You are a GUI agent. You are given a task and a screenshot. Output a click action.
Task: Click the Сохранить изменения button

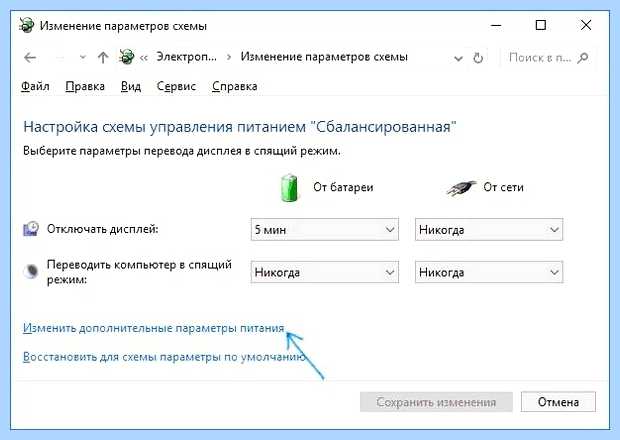pos(436,402)
